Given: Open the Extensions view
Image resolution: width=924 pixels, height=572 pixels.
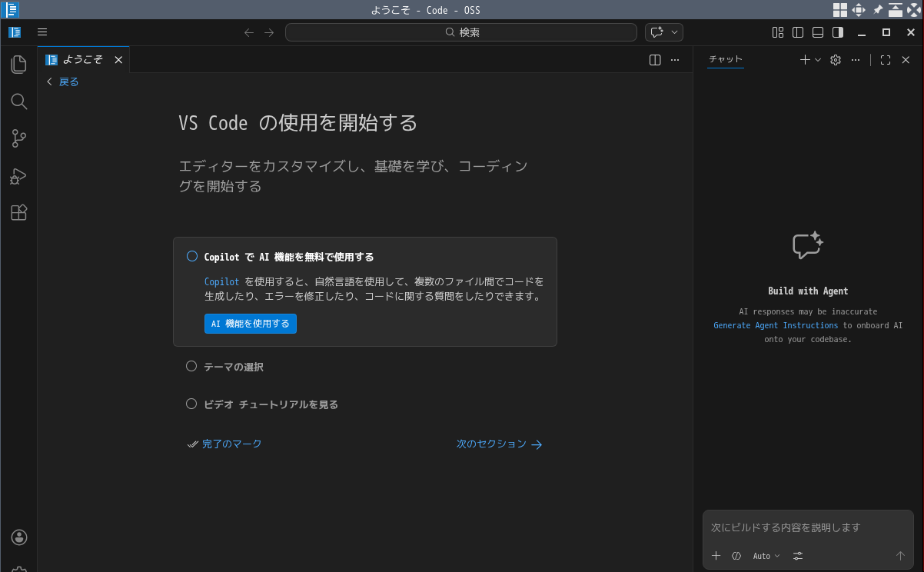Looking at the screenshot, I should [18, 213].
